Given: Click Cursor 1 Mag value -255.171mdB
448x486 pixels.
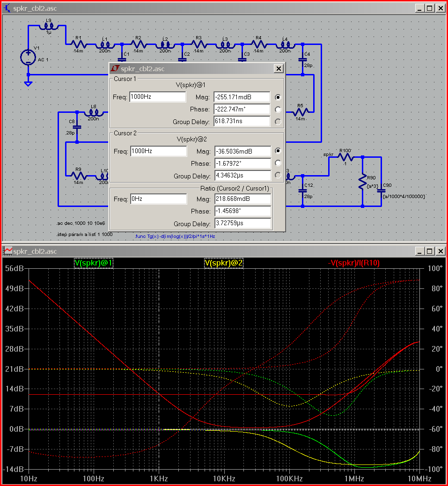Looking at the screenshot, I should click(x=242, y=97).
